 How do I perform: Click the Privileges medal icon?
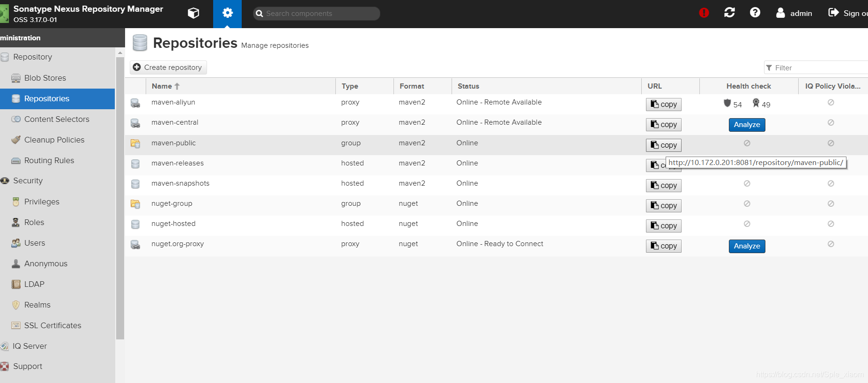(x=16, y=202)
